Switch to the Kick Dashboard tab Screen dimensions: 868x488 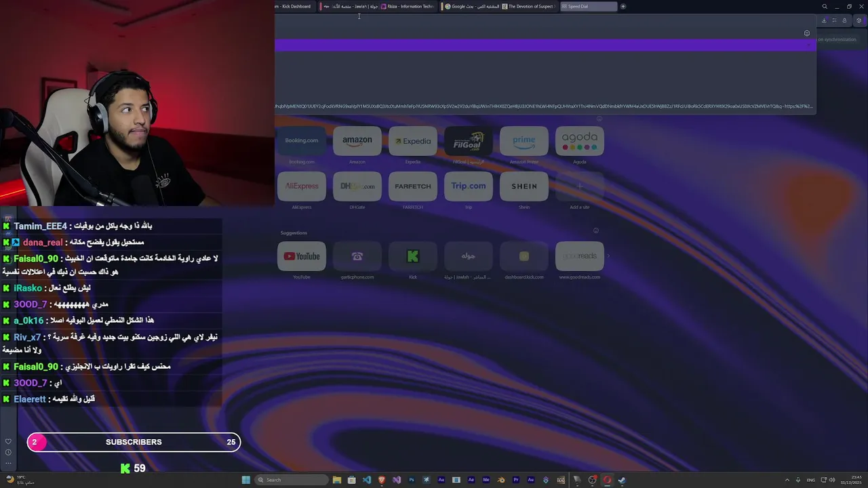[294, 6]
